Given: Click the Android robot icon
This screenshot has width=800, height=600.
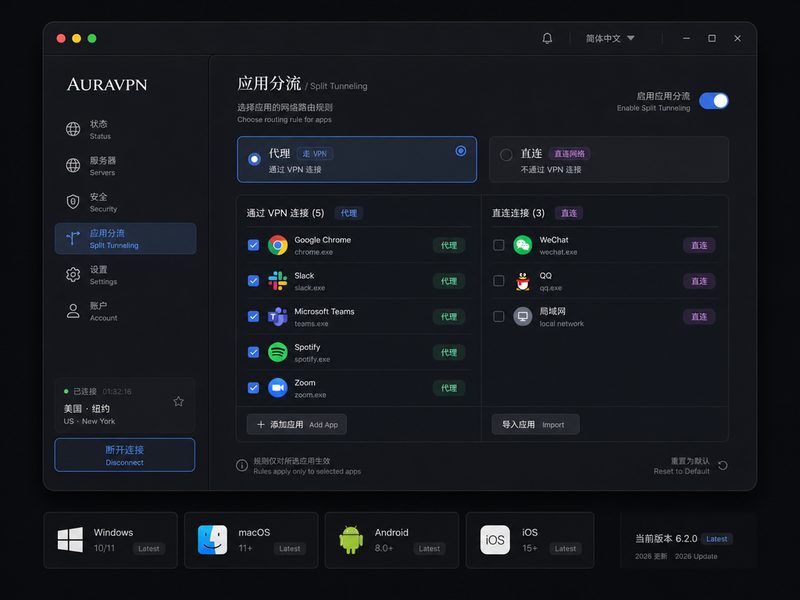Looking at the screenshot, I should [351, 540].
